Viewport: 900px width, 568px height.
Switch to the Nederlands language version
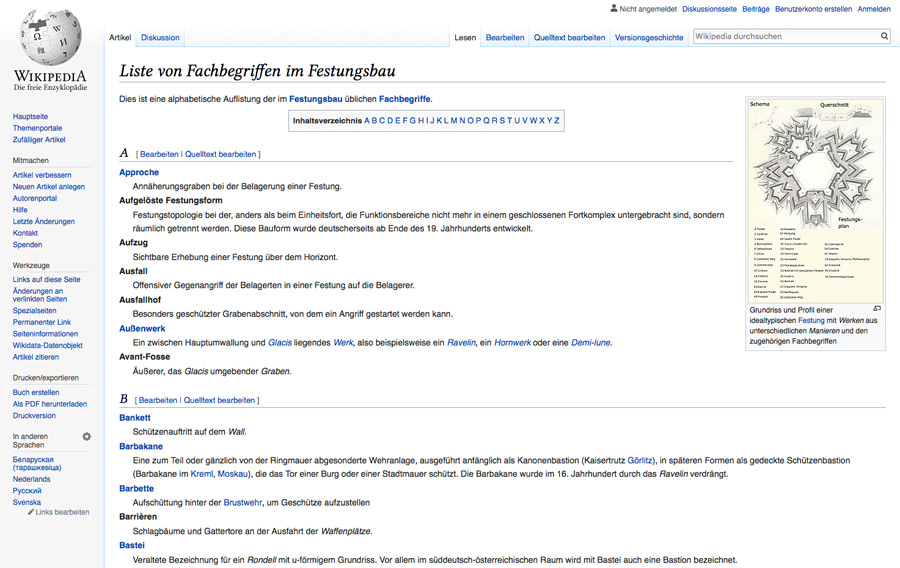pos(32,479)
